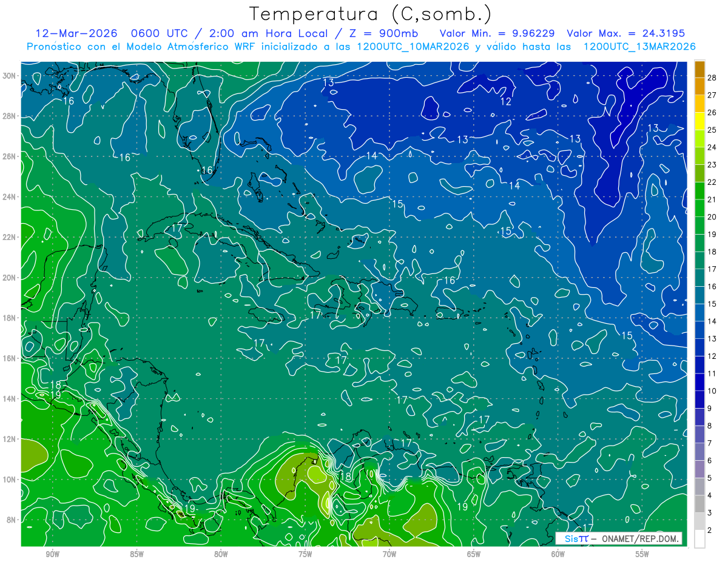
Task: Click the 14N latitude axis label
Action: tap(8, 399)
